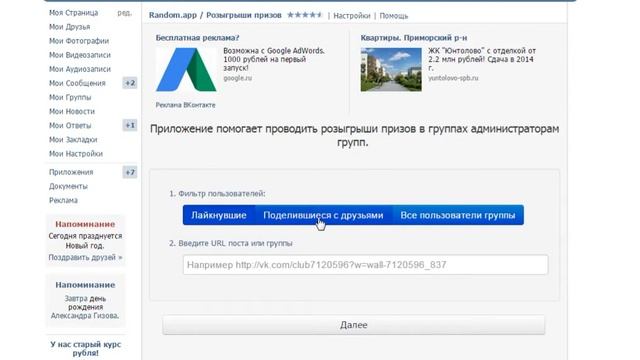Open Мои Видеозаписи
Viewport: 640px width, 360px height.
point(80,55)
